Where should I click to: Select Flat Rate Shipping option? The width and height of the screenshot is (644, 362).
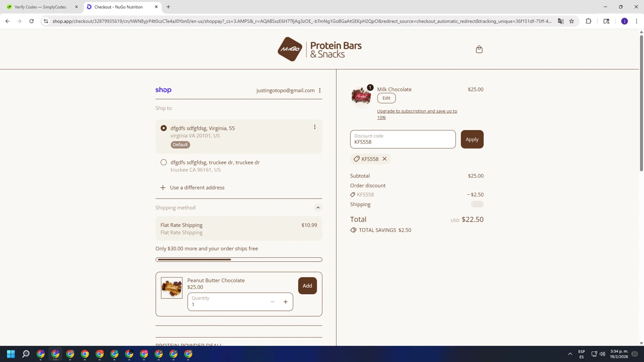pyautogui.click(x=239, y=229)
